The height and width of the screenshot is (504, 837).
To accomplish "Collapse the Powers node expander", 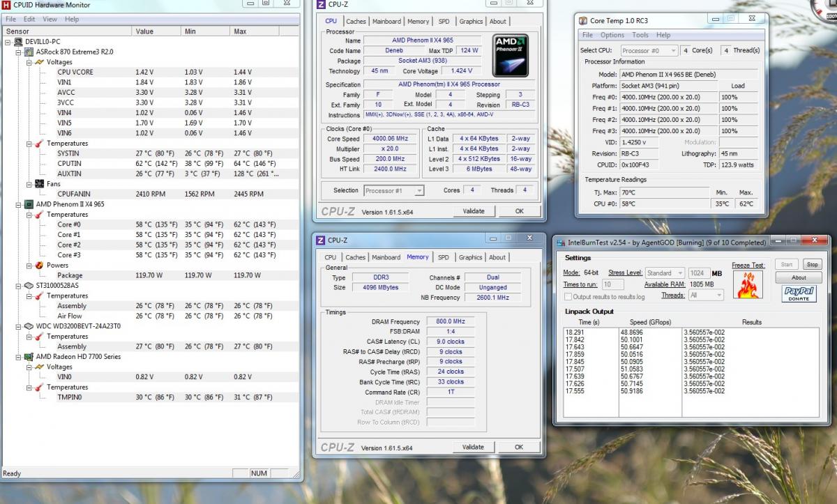I will click(x=29, y=266).
